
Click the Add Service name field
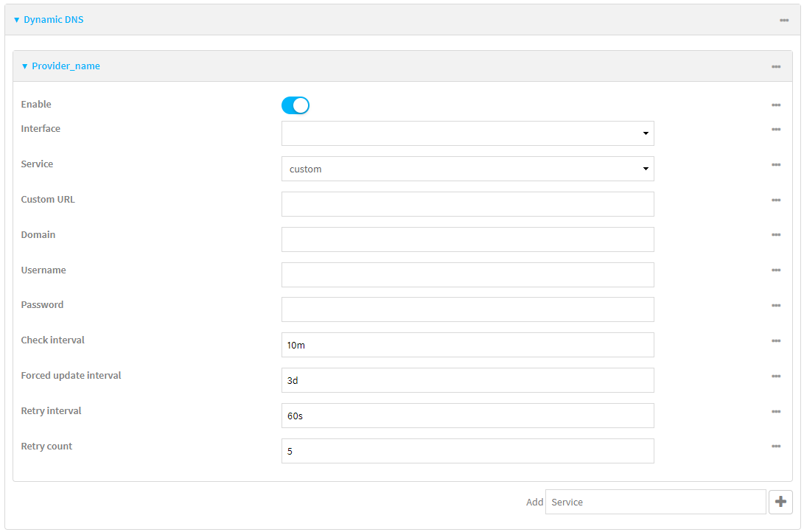(x=655, y=502)
